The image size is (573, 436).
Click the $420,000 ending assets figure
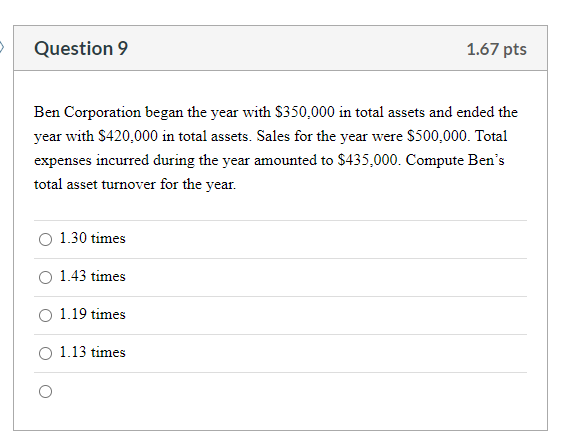point(128,136)
